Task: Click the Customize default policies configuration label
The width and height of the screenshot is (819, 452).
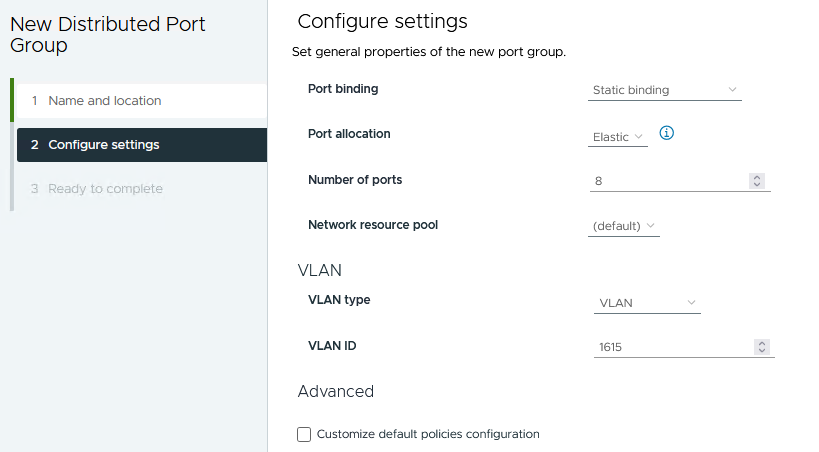Action: (428, 434)
